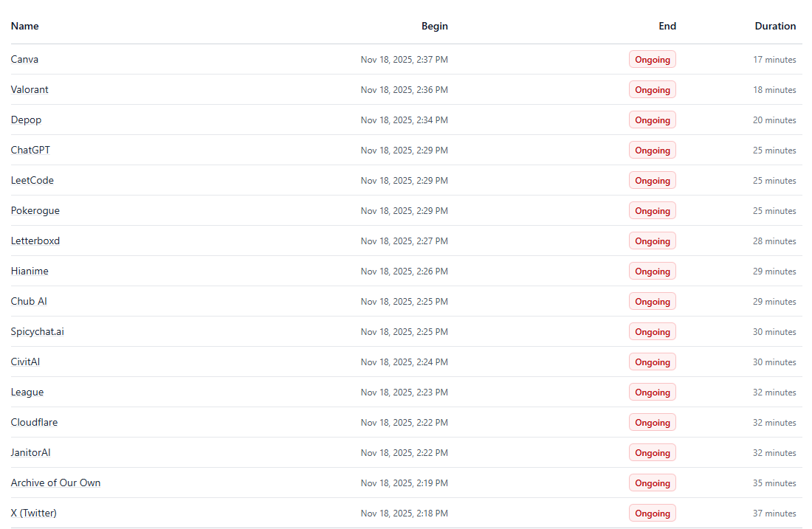Select the 17 minutes duration for Canva
The width and height of the screenshot is (812, 529).
point(774,60)
